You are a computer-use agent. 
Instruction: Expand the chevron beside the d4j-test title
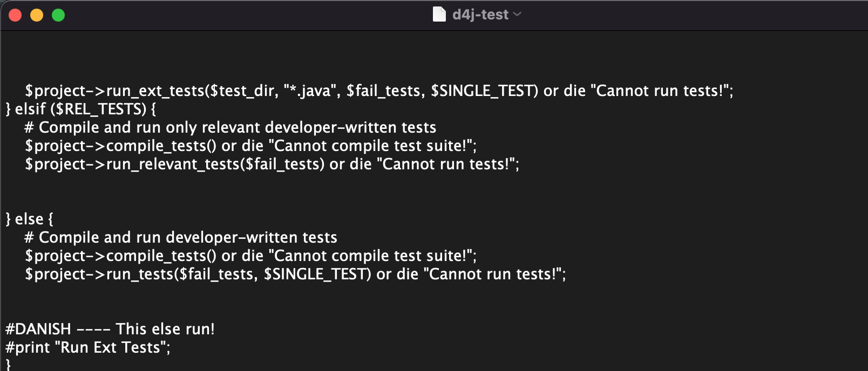[x=517, y=15]
